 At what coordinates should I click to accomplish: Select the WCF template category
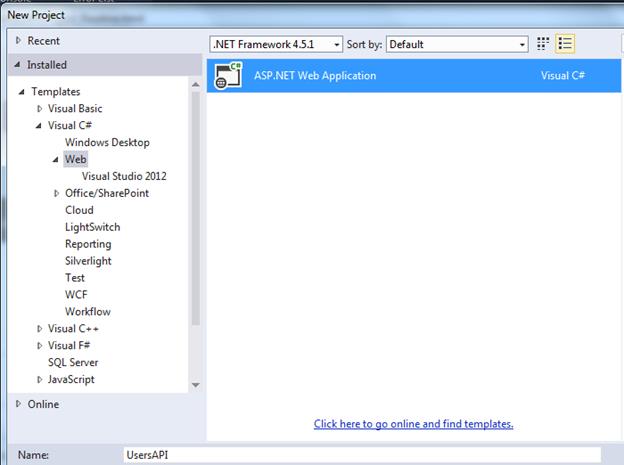(76, 295)
